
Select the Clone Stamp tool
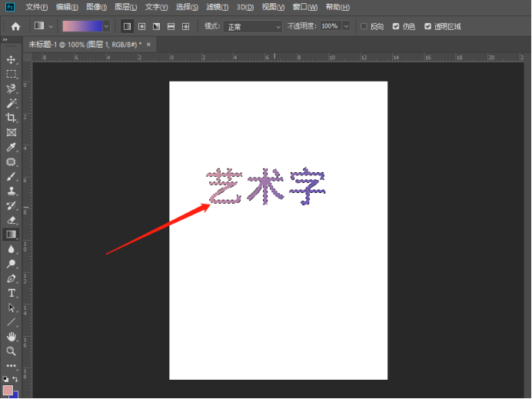(x=11, y=191)
